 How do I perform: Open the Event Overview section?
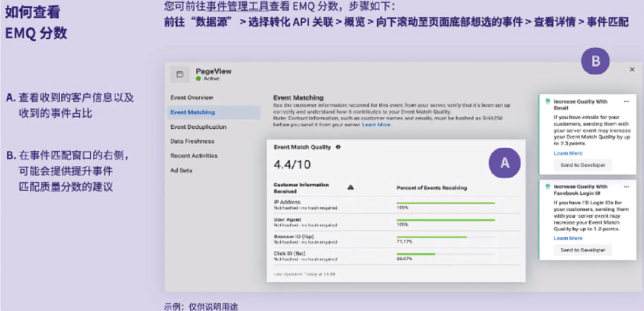point(192,98)
